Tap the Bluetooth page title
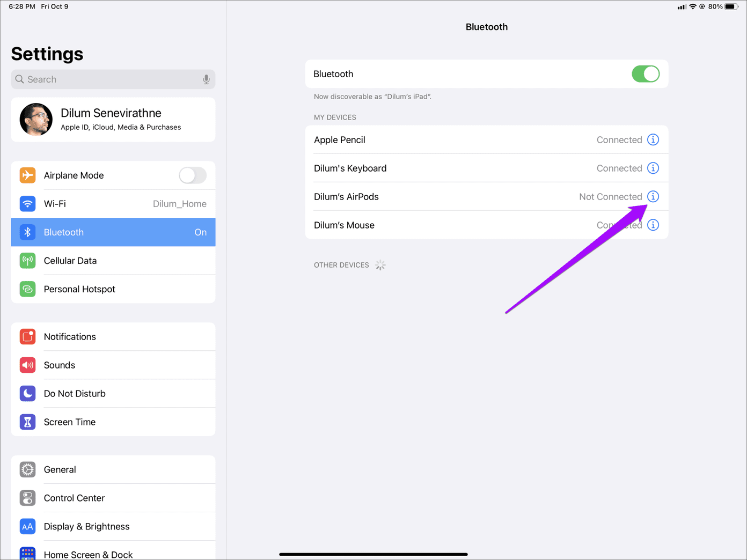The image size is (747, 560). coord(487,27)
